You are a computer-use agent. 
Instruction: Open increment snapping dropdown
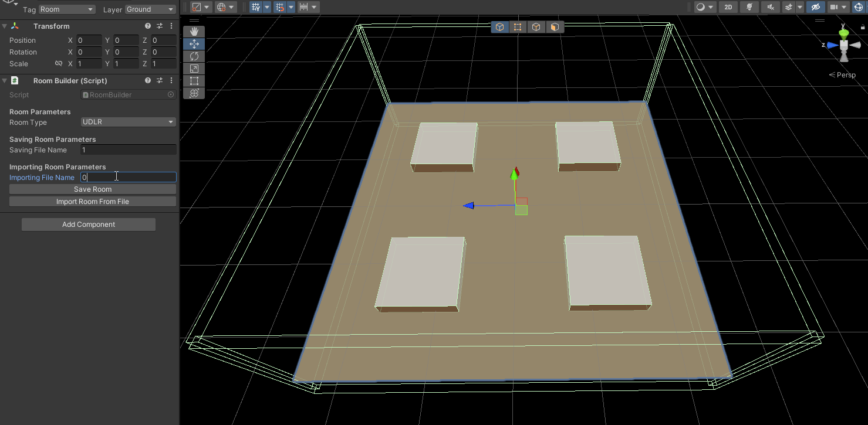(x=308, y=7)
